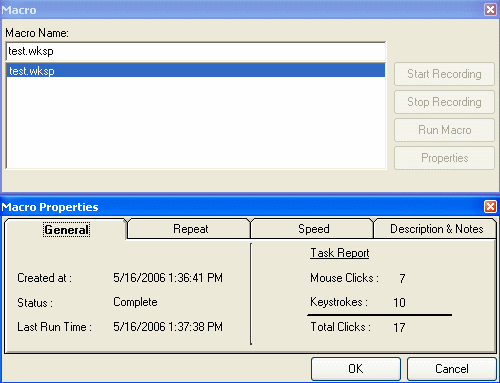
Task: Click the Start Recording button
Action: click(444, 74)
